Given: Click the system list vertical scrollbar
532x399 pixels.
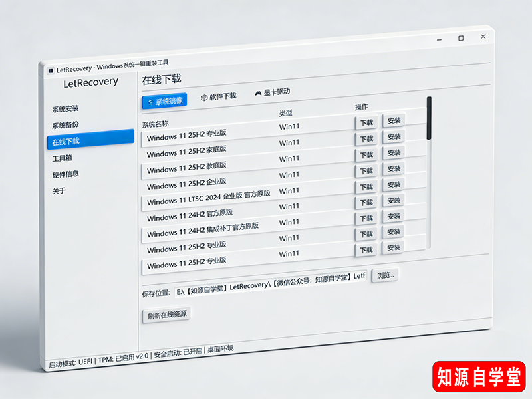Looking at the screenshot, I should (x=430, y=118).
